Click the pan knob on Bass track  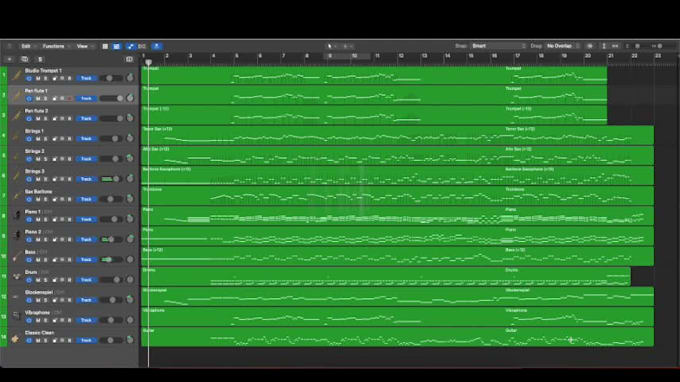point(130,259)
